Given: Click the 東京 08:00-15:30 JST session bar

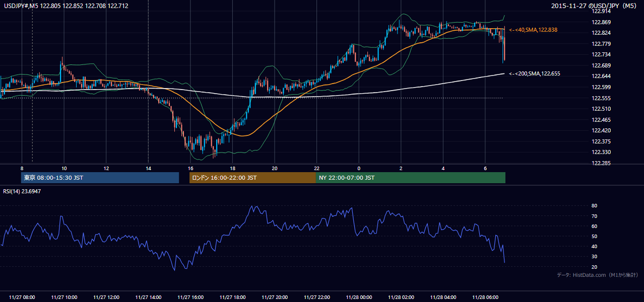Looking at the screenshot, I should click(100, 178).
